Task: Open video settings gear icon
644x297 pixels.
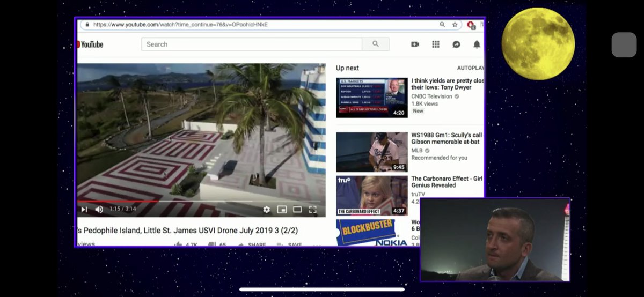Action: click(266, 210)
